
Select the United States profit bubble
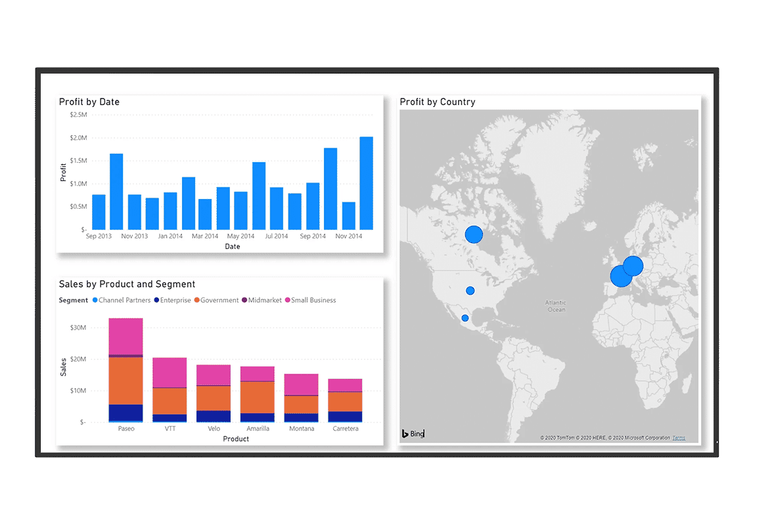click(x=470, y=290)
